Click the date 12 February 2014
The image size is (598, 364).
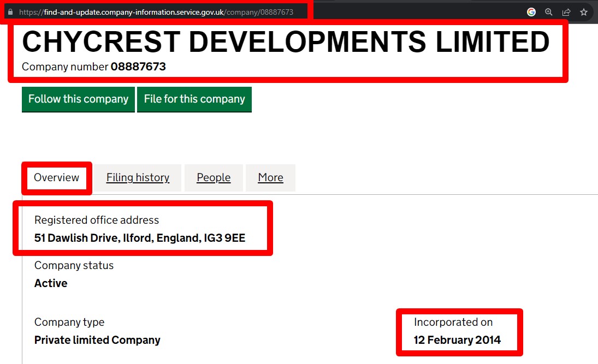[457, 340]
